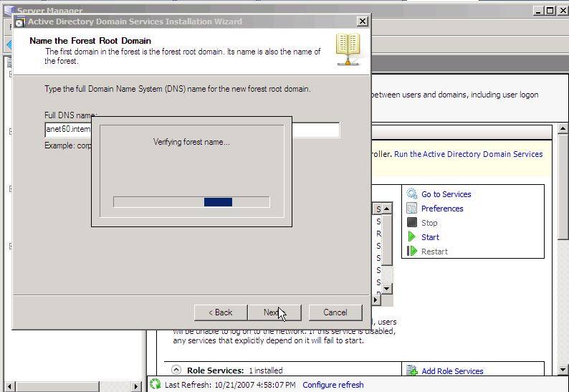
Task: Click the green Start service icon
Action: pyautogui.click(x=412, y=236)
